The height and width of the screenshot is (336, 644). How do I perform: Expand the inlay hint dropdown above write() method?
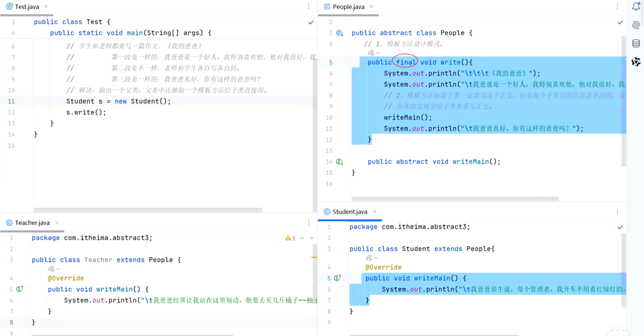[x=374, y=53]
